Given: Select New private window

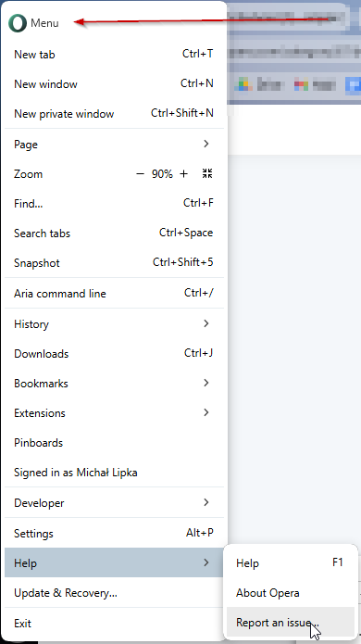Looking at the screenshot, I should 115,113.
